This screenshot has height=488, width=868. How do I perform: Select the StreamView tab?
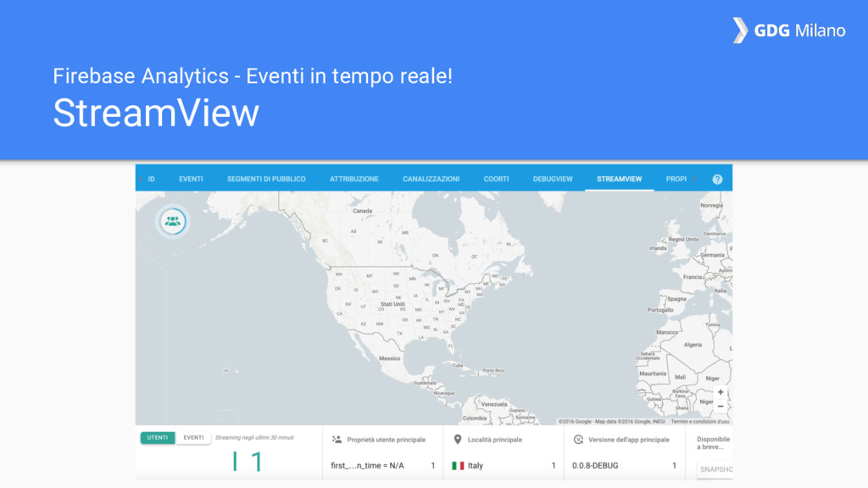pos(619,179)
